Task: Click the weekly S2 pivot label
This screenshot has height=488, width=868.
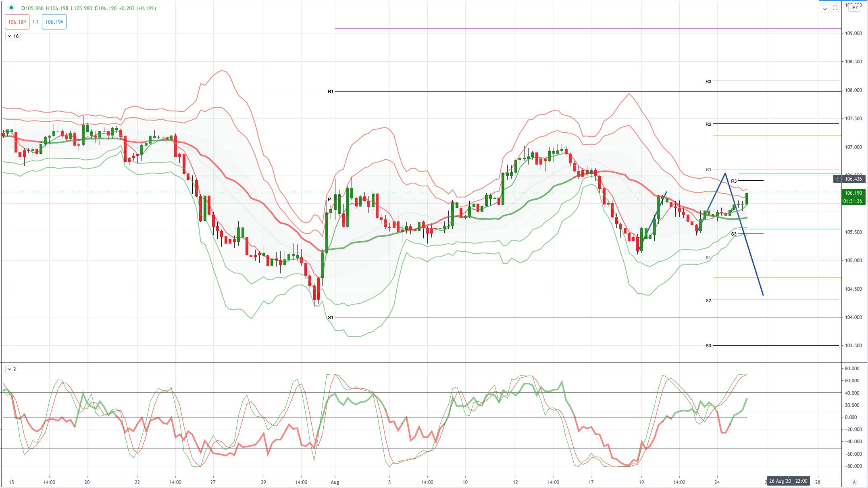Action: coord(708,300)
